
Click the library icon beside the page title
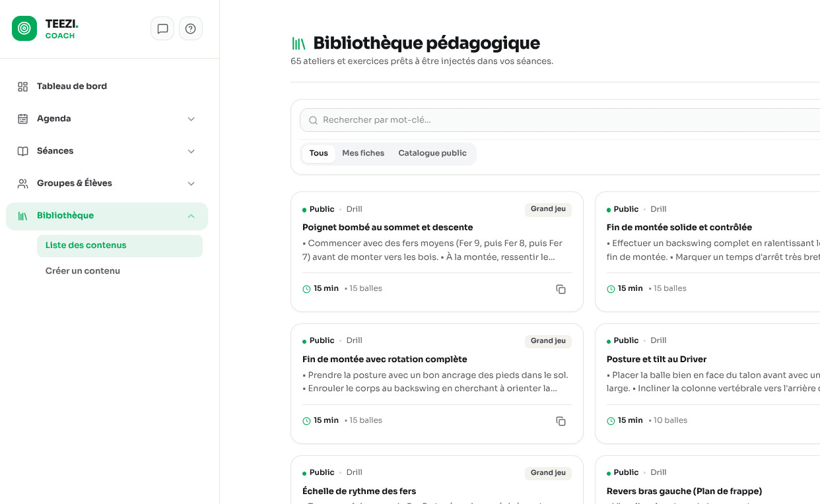[298, 44]
